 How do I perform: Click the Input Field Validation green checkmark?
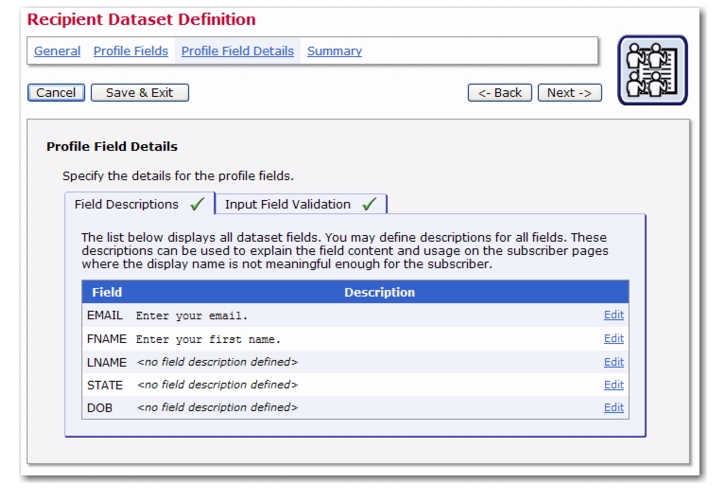tap(370, 204)
